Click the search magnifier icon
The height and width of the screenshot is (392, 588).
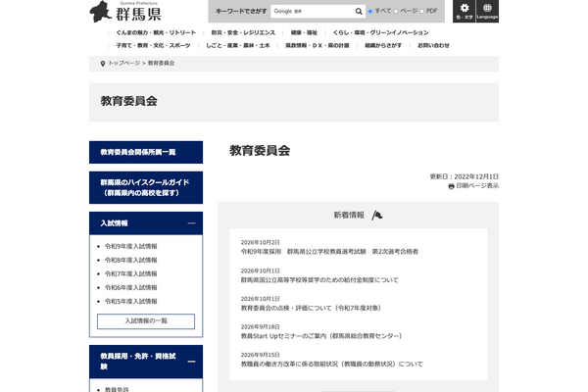coord(359,12)
